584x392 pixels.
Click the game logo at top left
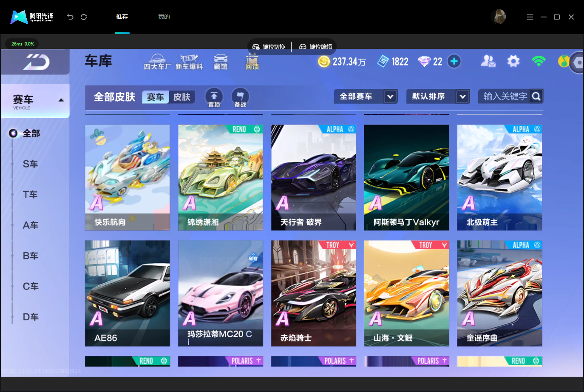(36, 62)
